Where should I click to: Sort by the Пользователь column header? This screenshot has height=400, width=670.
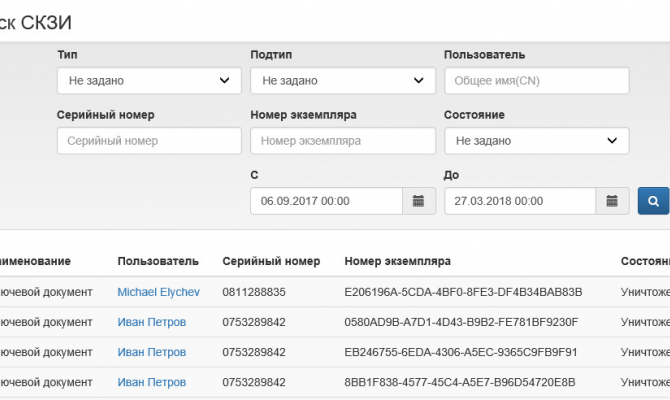pos(157,261)
